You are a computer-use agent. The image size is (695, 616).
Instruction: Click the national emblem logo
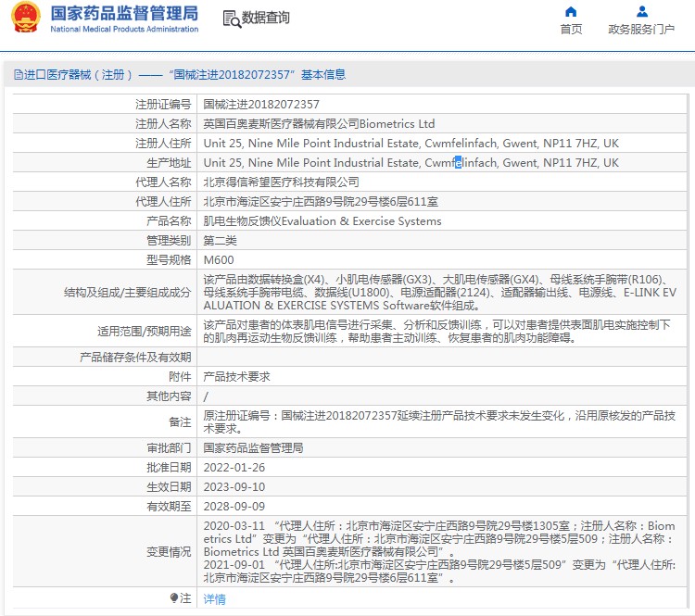point(26,18)
